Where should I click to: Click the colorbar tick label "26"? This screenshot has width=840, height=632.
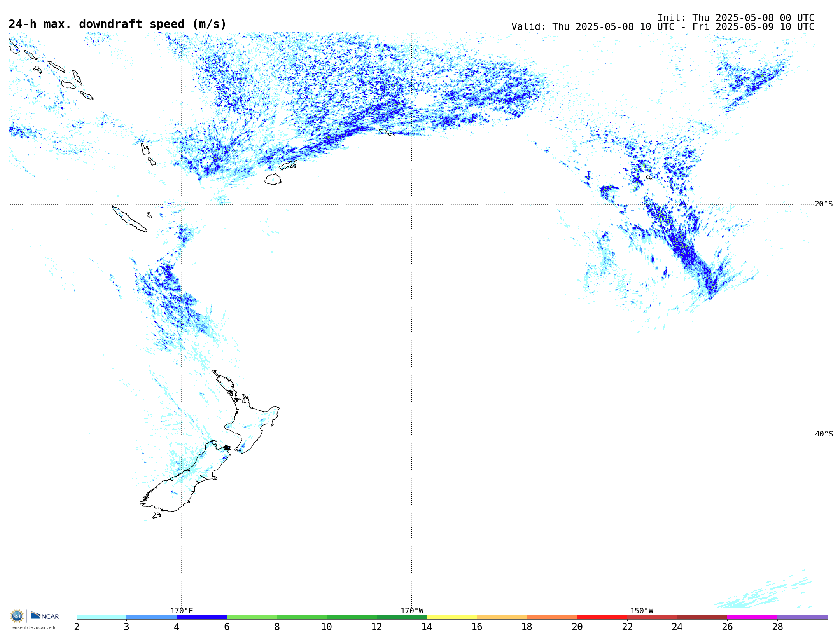pos(727,627)
